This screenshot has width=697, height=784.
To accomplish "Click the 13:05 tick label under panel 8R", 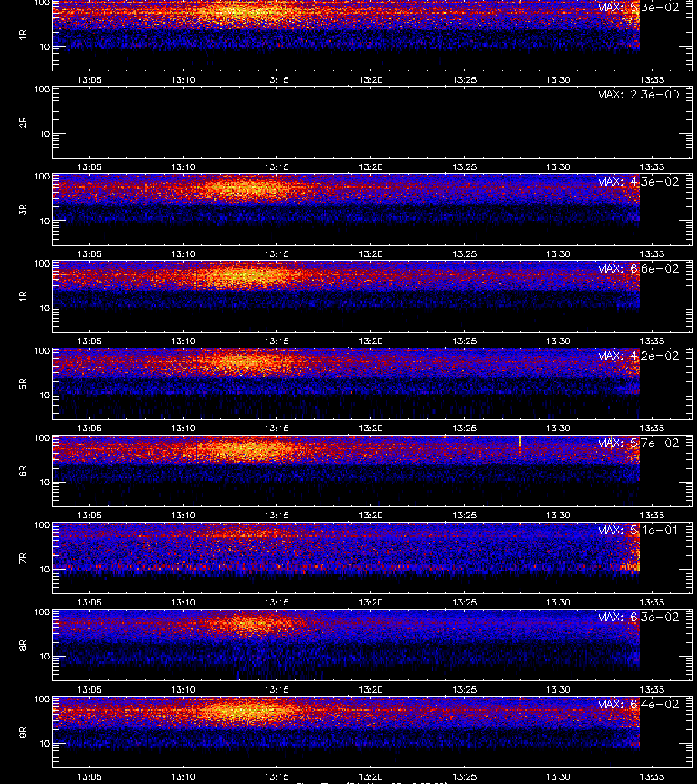I will tap(90, 690).
